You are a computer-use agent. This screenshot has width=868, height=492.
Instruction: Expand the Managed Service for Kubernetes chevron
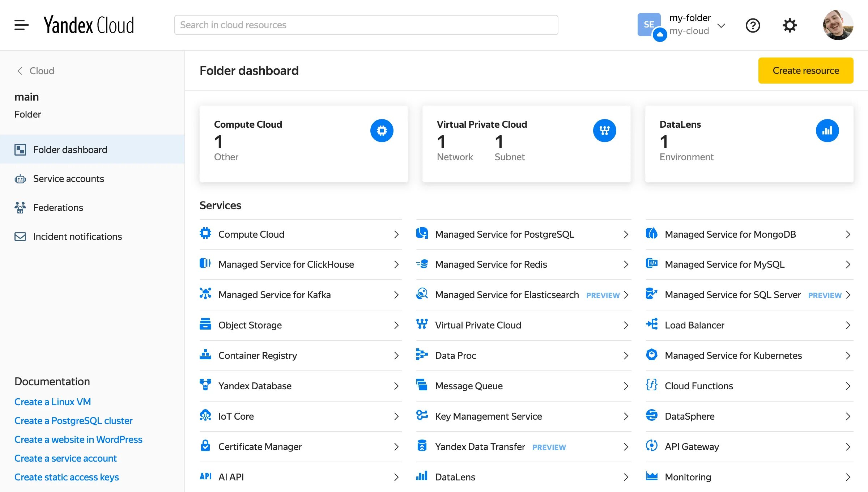click(x=848, y=356)
